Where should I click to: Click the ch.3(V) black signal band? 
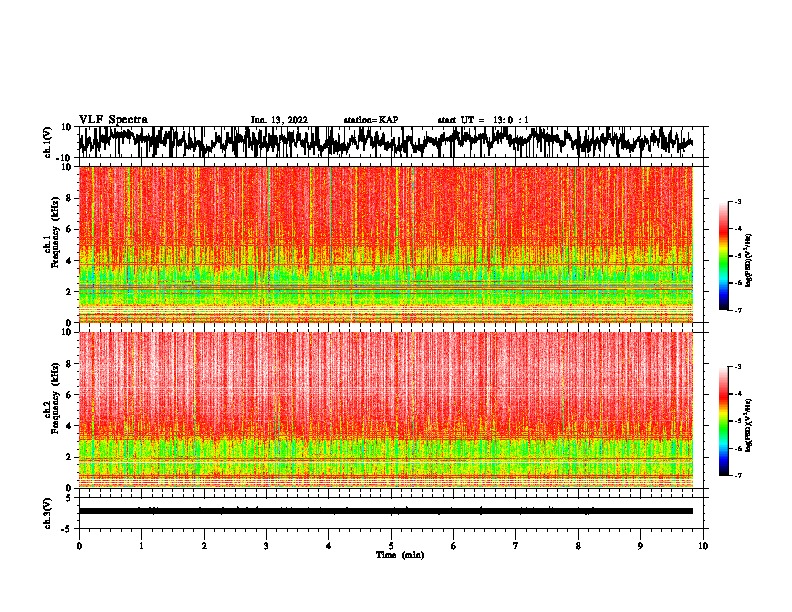pos(386,511)
